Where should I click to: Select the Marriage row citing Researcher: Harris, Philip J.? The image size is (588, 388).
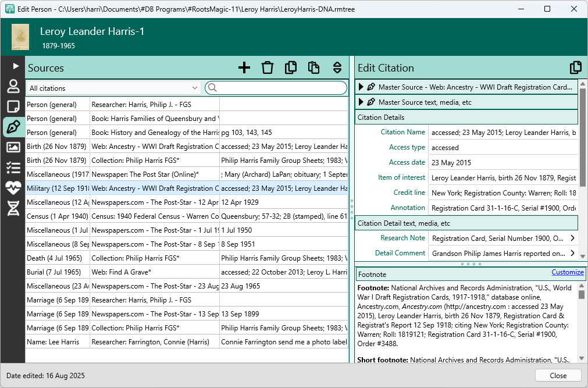187,300
